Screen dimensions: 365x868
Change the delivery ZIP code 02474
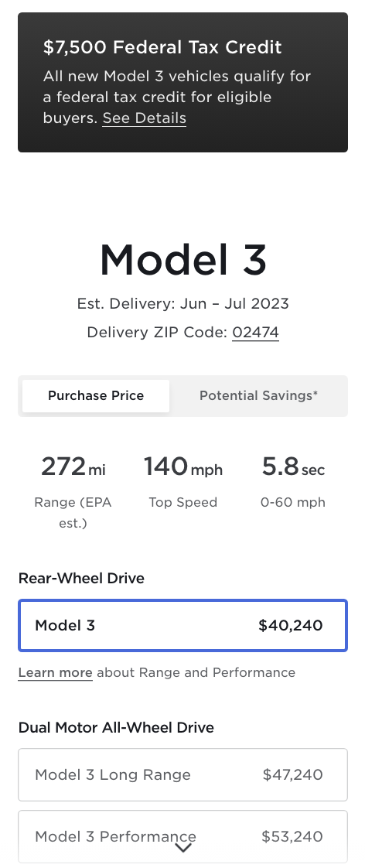click(x=255, y=333)
